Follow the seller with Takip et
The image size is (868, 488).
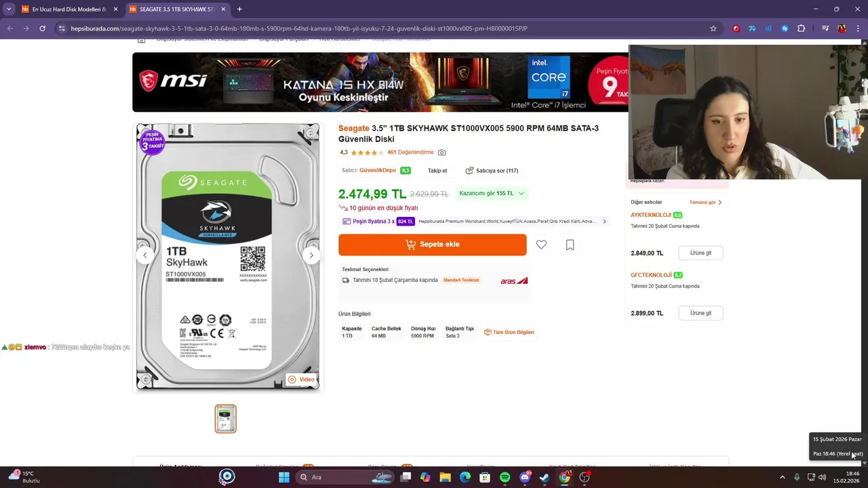(437, 171)
